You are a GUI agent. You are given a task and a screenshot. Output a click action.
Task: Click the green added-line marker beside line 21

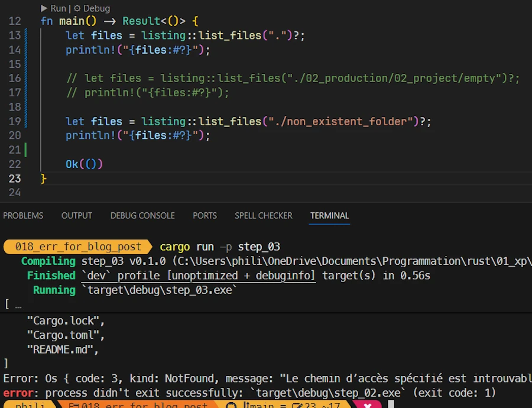click(25, 150)
